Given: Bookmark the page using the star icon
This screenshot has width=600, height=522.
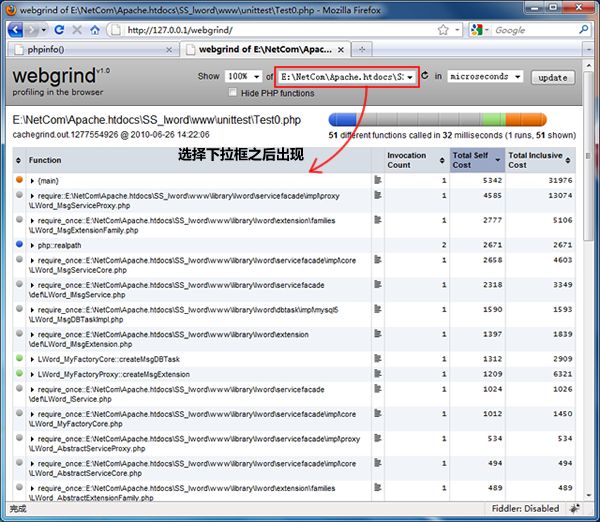Looking at the screenshot, I should point(443,30).
